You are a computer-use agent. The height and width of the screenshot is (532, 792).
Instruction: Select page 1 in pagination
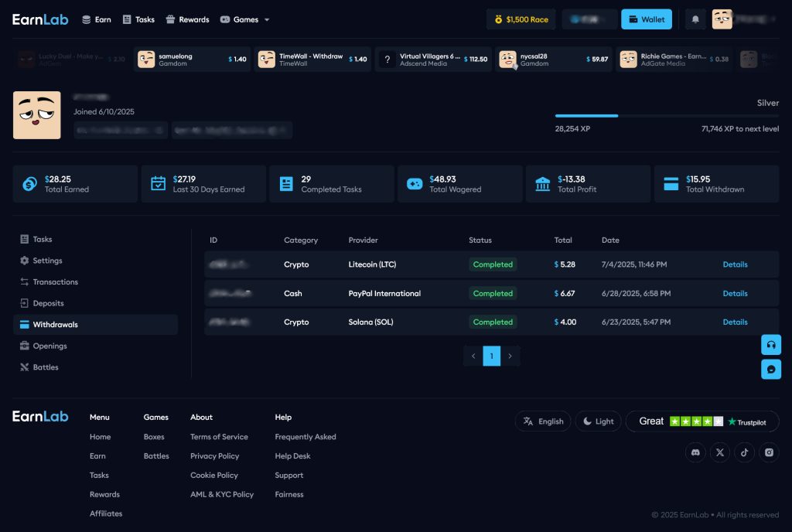[491, 356]
